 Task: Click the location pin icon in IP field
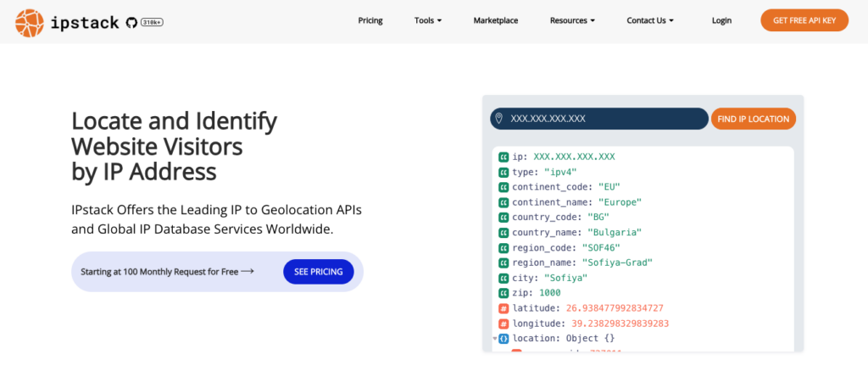(499, 119)
